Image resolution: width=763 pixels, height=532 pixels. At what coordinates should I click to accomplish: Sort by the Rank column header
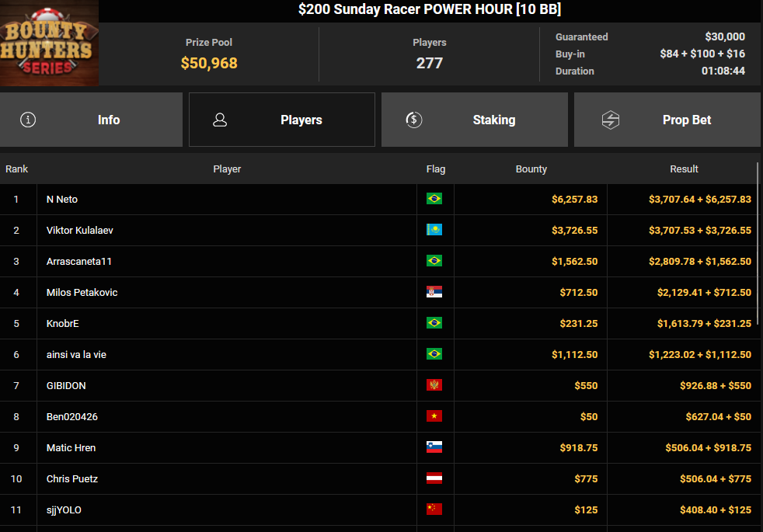pos(16,169)
